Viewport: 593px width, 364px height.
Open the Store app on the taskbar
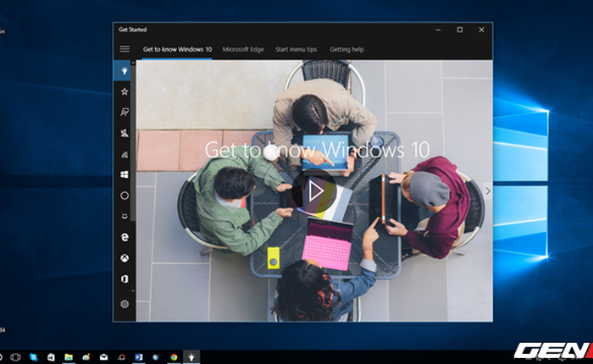click(x=51, y=357)
